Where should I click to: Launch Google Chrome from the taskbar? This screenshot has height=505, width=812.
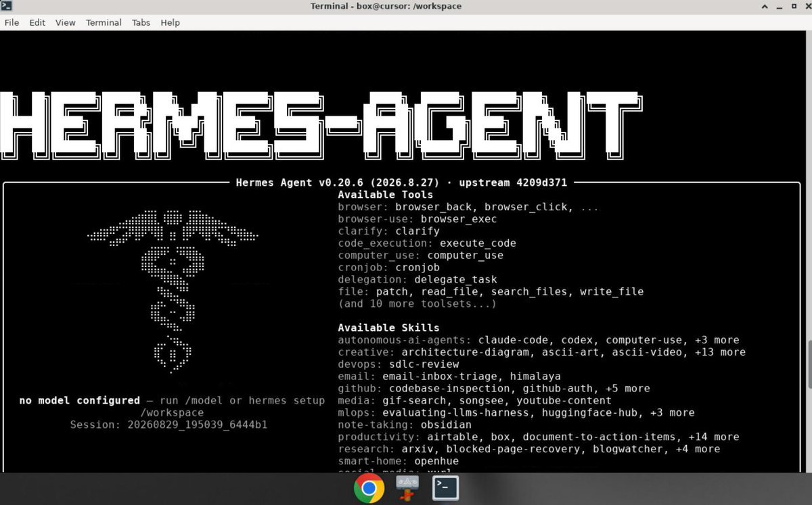click(x=369, y=488)
